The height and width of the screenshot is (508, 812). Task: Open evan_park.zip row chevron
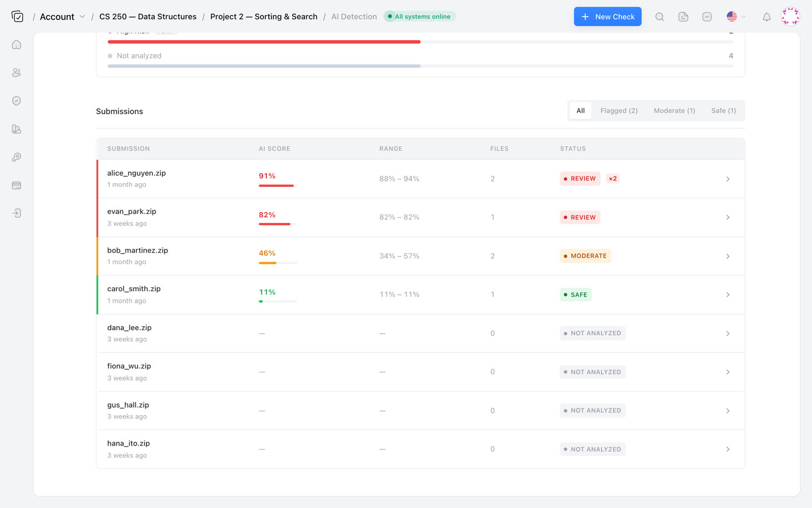click(728, 217)
